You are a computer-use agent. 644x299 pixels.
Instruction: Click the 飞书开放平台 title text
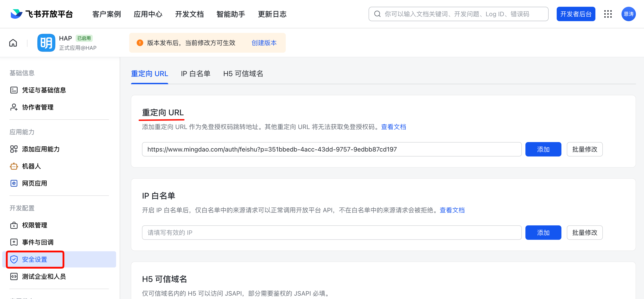point(49,14)
